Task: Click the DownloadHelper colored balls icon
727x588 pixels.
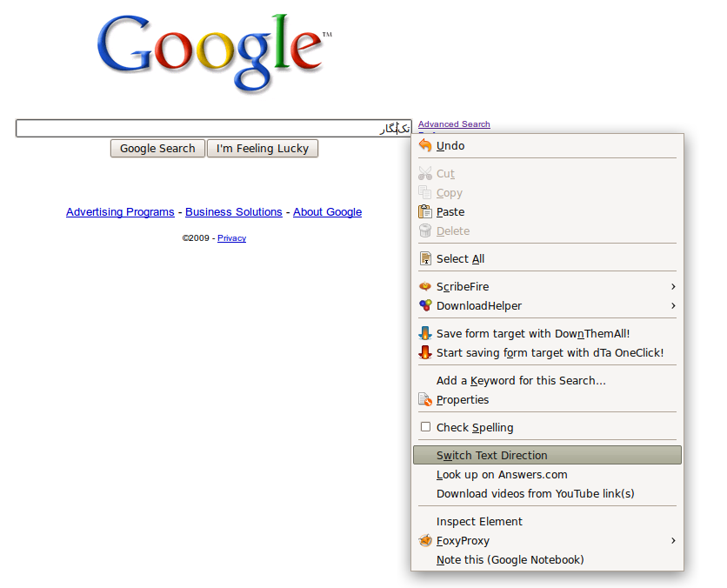Action: [425, 305]
